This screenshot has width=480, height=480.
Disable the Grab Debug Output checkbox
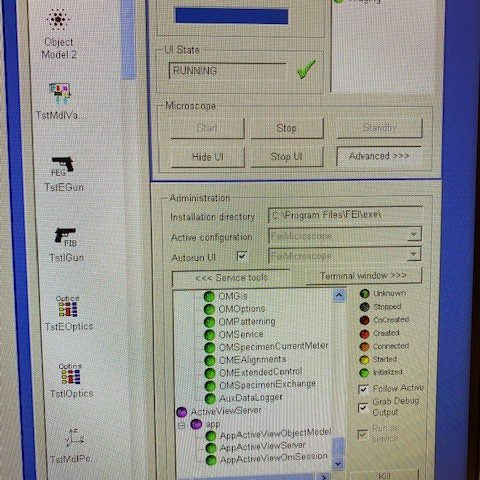(363, 408)
